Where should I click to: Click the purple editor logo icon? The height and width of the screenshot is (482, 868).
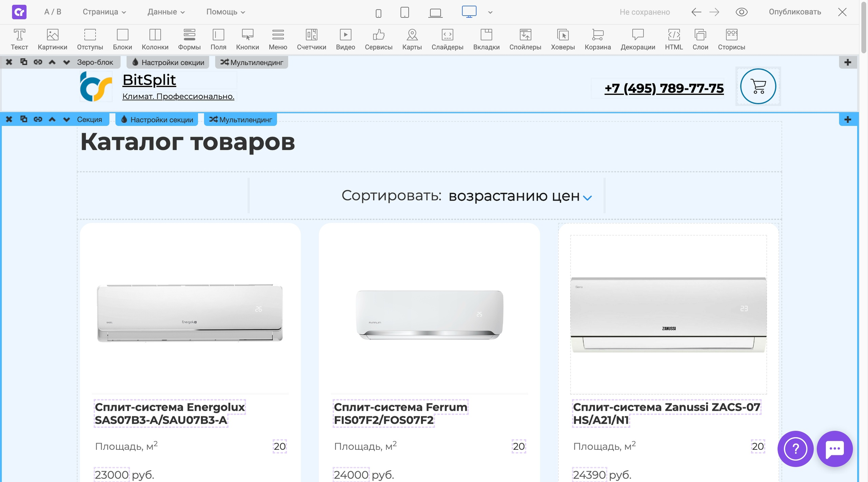coord(19,12)
